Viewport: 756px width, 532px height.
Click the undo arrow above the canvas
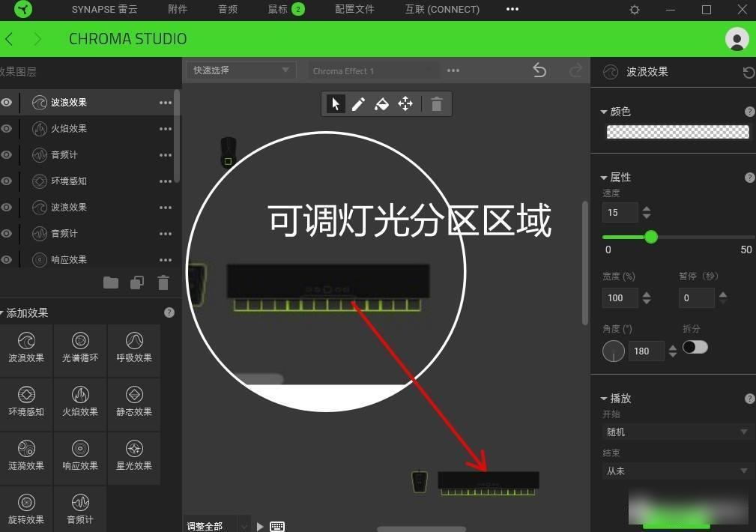[x=539, y=70]
